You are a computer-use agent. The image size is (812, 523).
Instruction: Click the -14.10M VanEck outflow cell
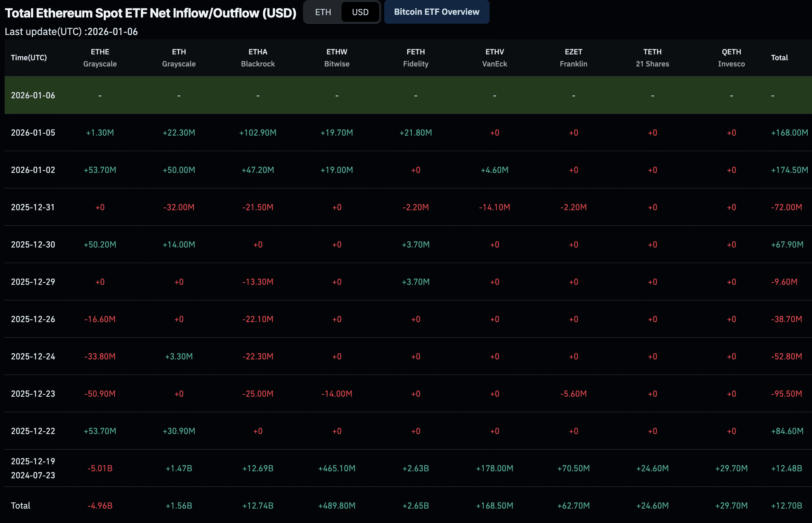point(494,207)
